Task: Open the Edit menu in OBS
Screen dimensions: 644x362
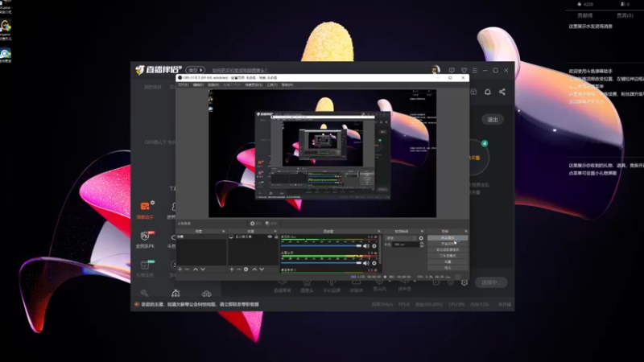Action: point(198,85)
